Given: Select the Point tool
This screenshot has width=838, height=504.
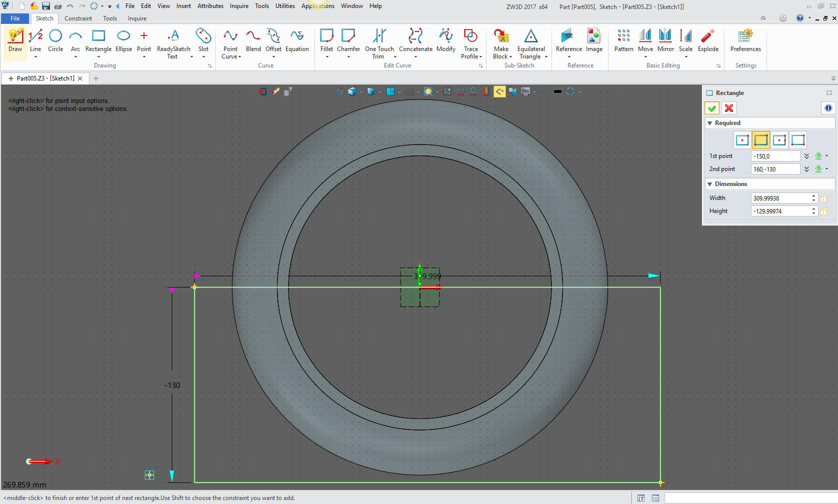Looking at the screenshot, I should pos(144,41).
